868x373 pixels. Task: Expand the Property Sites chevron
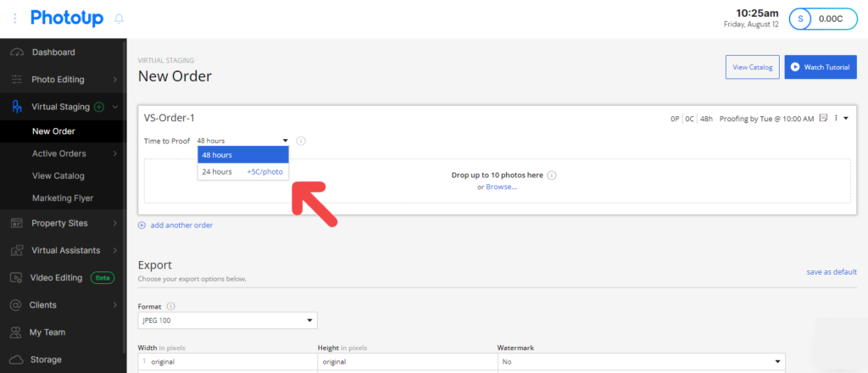pyautogui.click(x=115, y=223)
